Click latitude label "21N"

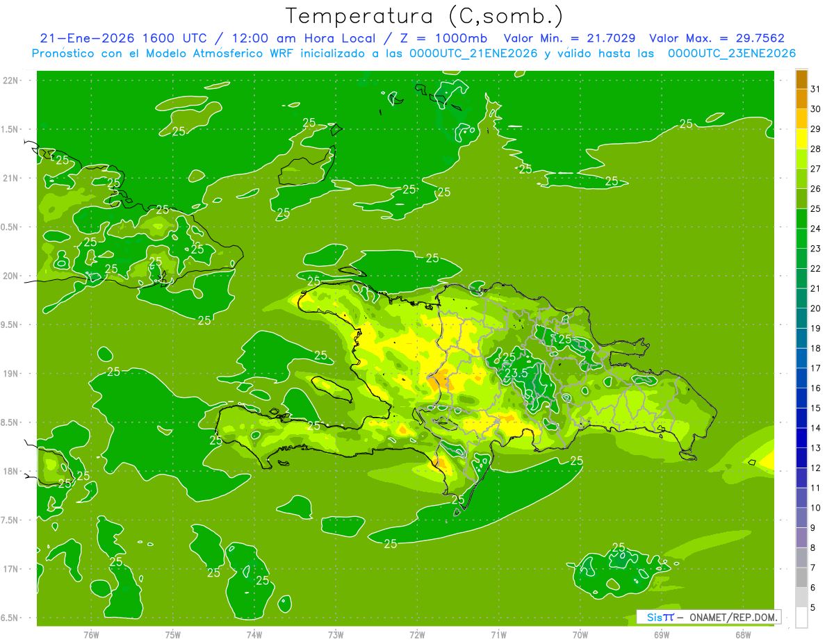click(12, 179)
